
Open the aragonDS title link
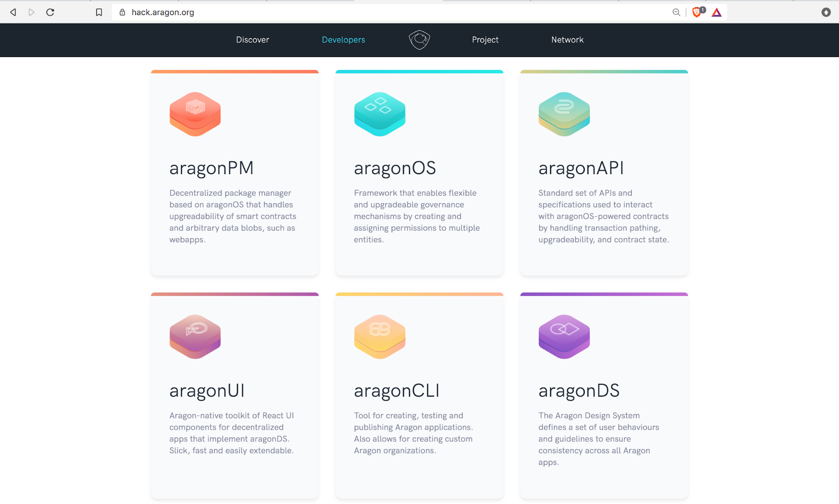pos(579,391)
